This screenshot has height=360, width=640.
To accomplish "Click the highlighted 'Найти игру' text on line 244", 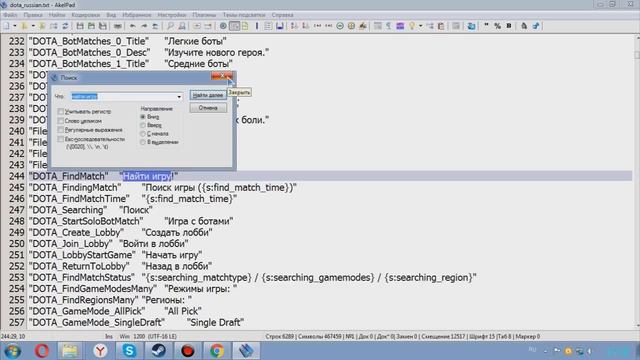I will pyautogui.click(x=147, y=176).
